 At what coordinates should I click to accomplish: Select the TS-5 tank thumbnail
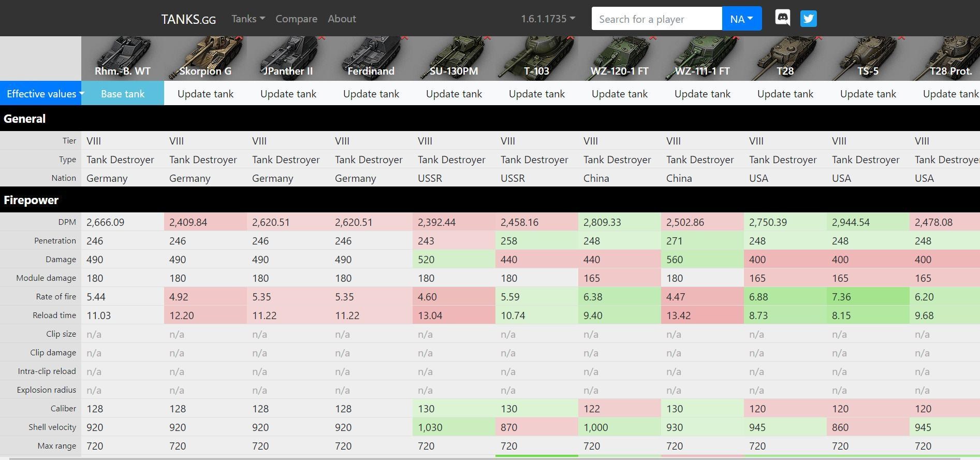pos(868,58)
